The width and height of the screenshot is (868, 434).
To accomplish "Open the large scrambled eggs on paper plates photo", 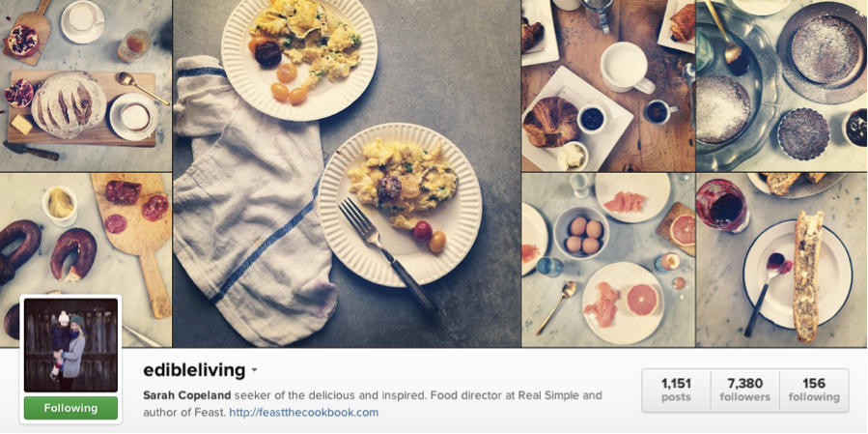I will coord(347,173).
